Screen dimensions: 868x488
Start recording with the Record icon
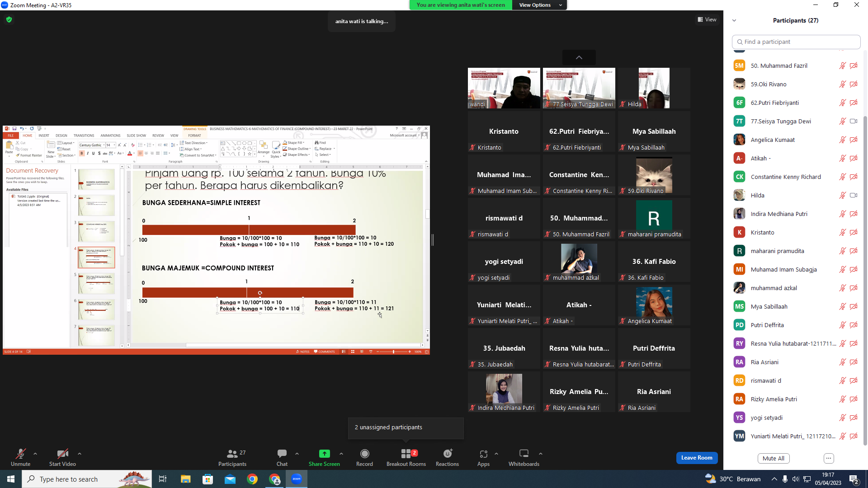pyautogui.click(x=364, y=454)
